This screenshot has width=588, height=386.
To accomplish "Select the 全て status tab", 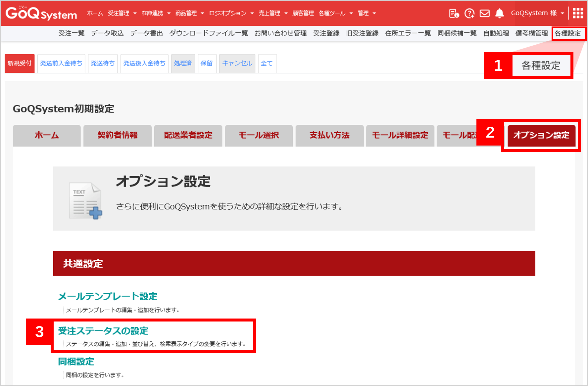I will [x=267, y=63].
